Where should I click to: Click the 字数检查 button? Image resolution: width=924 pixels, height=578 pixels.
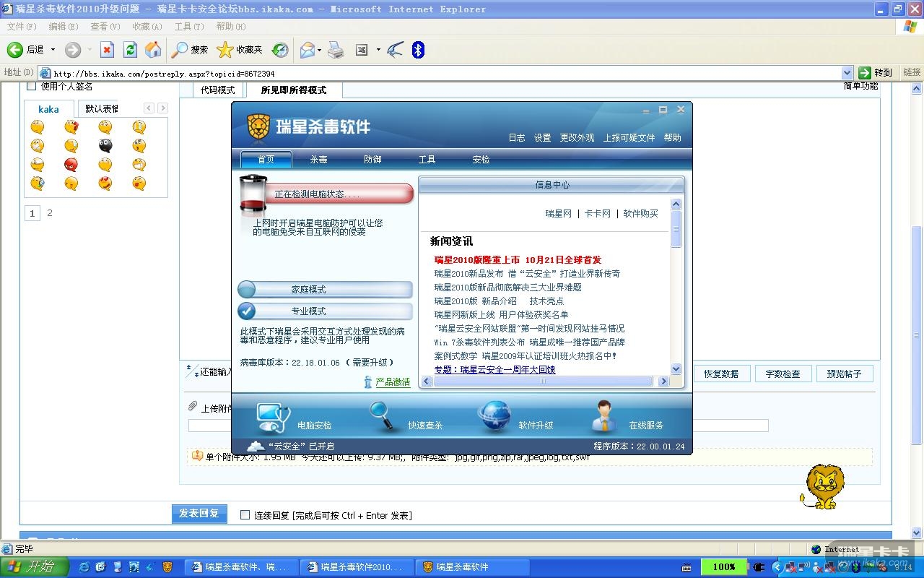point(783,374)
